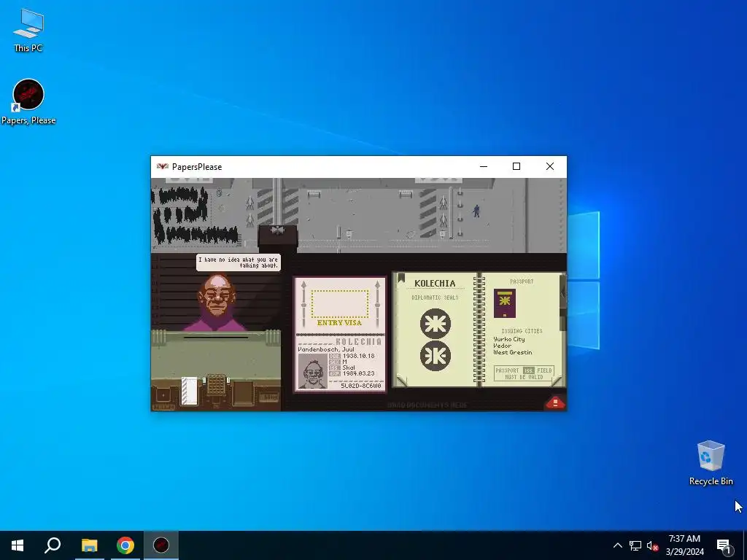
Task: Click the issuing city "Skal" on passport
Action: pyautogui.click(x=349, y=367)
